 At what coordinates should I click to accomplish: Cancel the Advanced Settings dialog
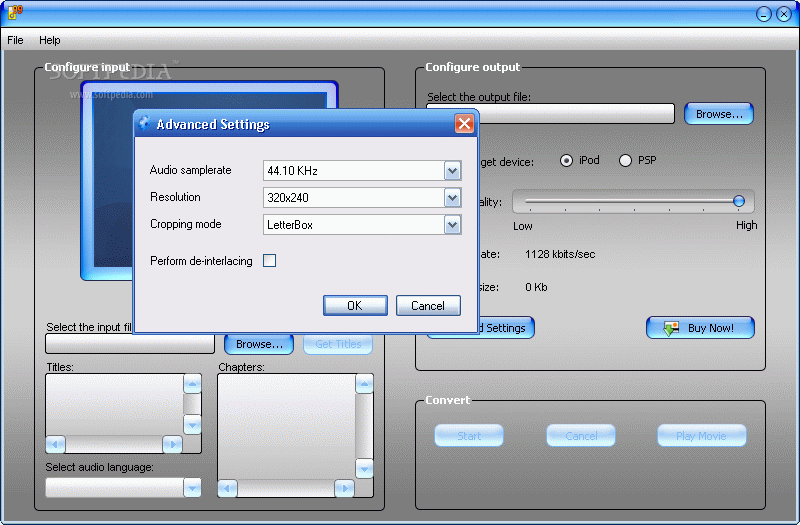(x=428, y=306)
